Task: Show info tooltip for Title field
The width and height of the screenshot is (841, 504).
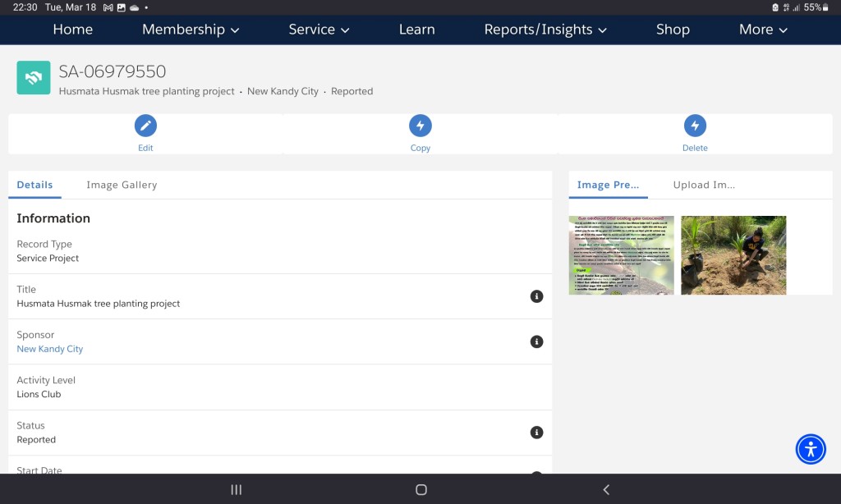Action: (x=536, y=296)
